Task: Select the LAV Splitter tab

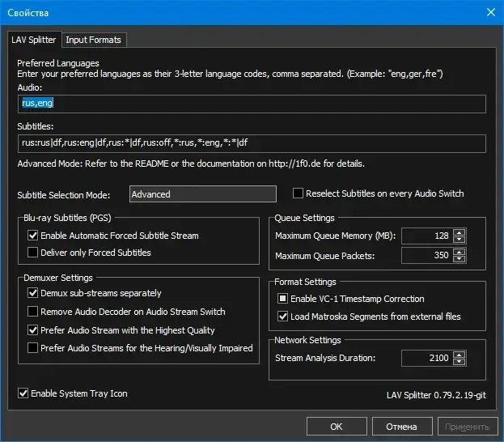Action: (x=34, y=40)
